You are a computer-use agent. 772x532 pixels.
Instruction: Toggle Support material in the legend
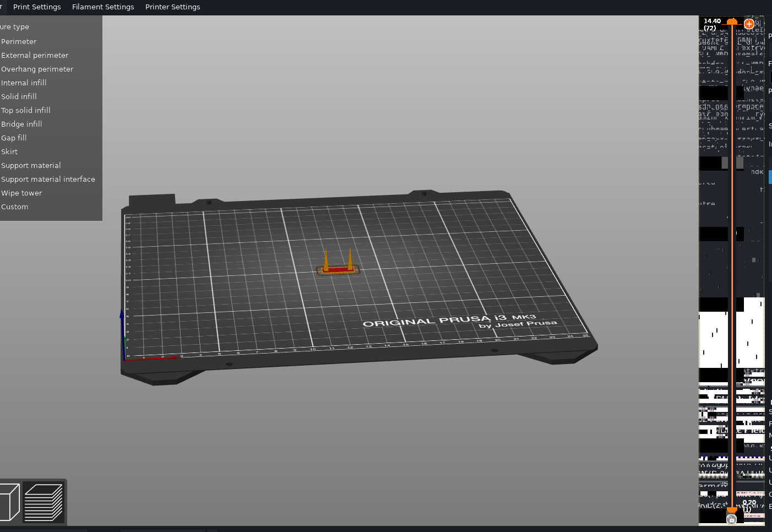coord(31,166)
